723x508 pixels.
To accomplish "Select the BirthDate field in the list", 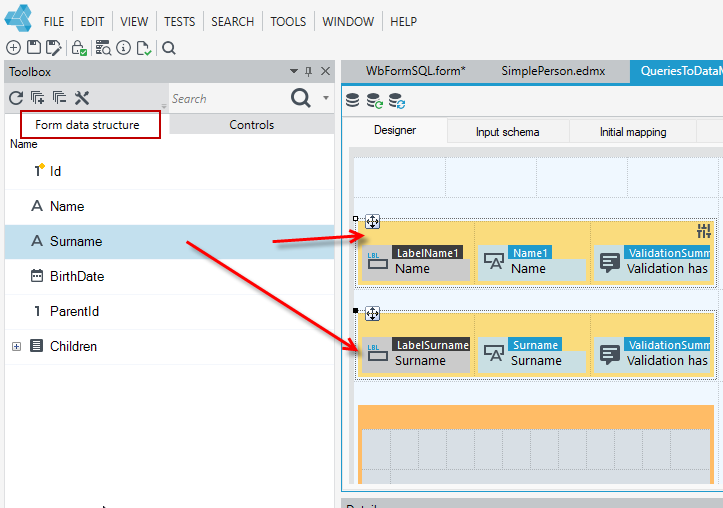I will click(x=169, y=277).
